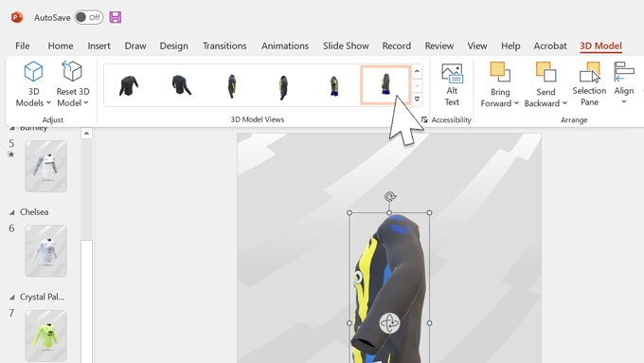This screenshot has height=363, width=644.
Task: Collapse the Chelsea section
Action: click(x=12, y=212)
